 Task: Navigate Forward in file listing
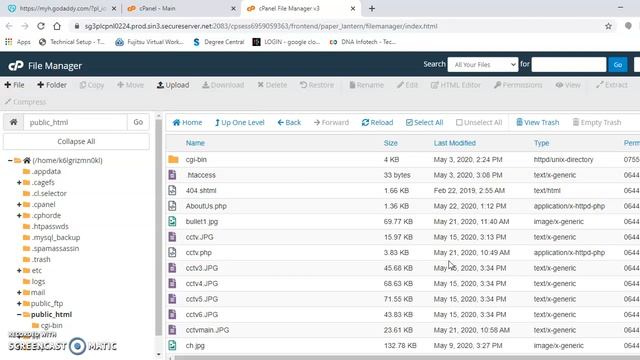tap(331, 122)
